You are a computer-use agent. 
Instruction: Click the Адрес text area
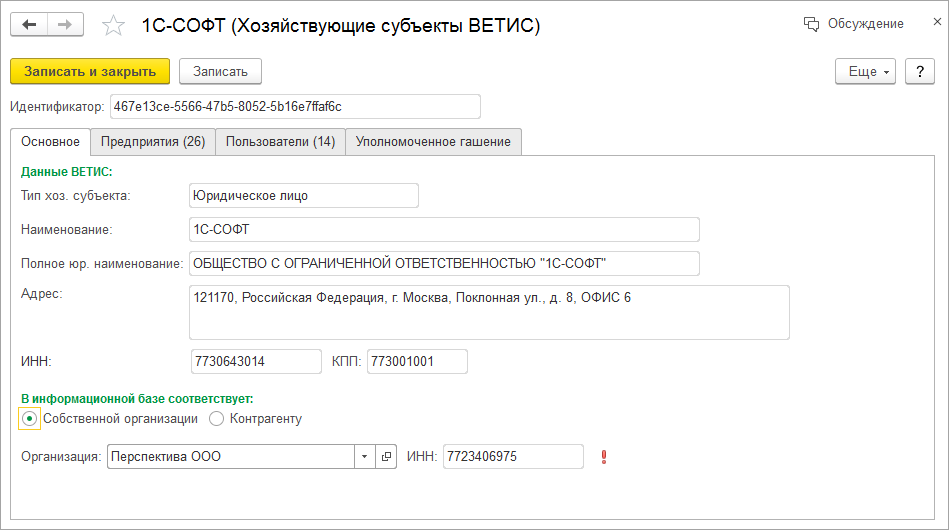(x=488, y=312)
